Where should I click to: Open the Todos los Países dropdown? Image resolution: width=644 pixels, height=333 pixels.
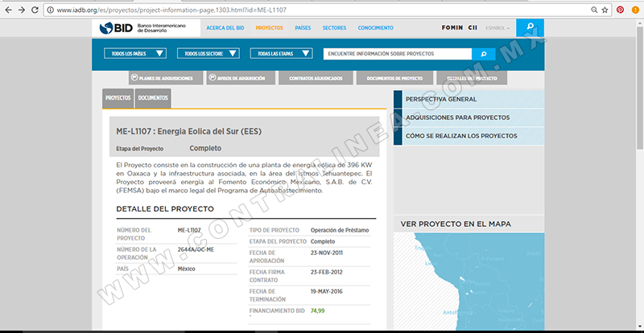[x=135, y=53]
